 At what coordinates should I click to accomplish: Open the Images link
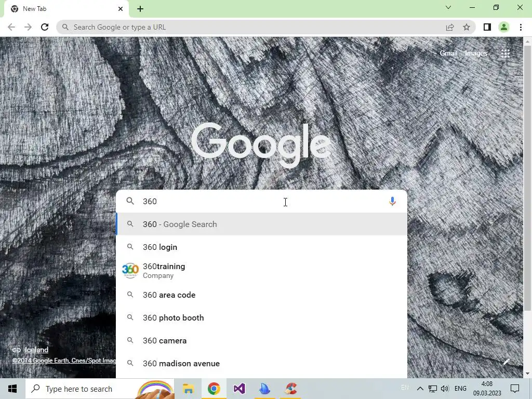point(476,54)
